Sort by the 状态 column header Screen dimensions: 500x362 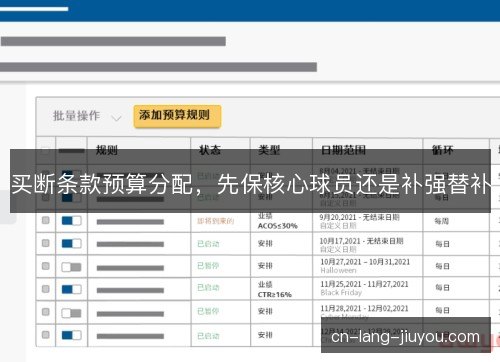210,150
